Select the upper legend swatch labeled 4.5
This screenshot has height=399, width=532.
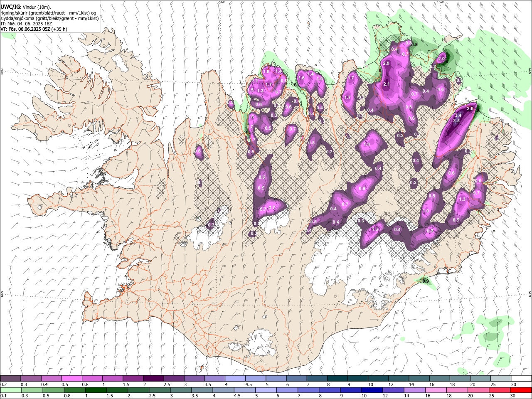pos(256,379)
